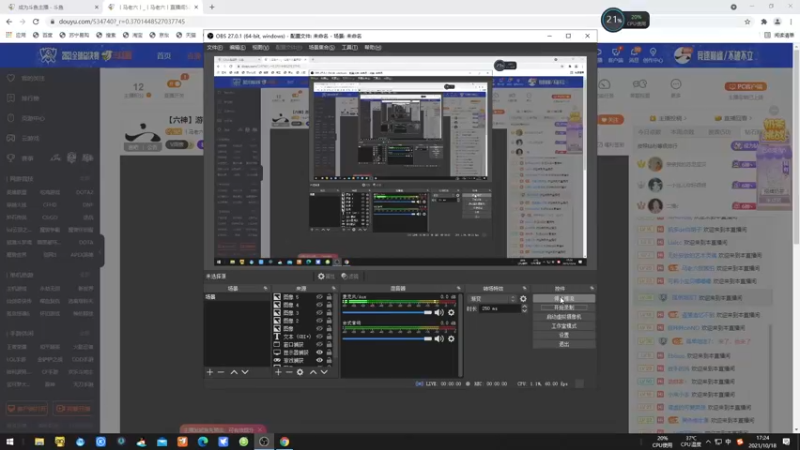
Task: Add a new scene with plus icon
Action: [210, 372]
